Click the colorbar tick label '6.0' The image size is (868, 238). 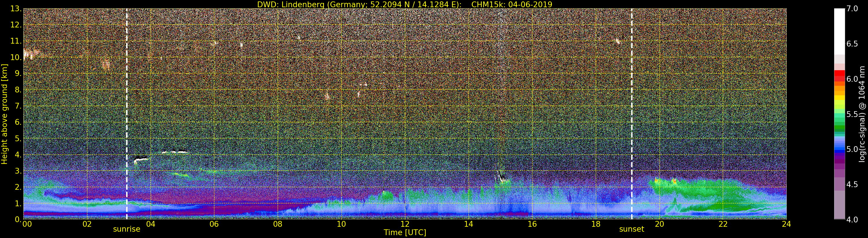coord(852,79)
